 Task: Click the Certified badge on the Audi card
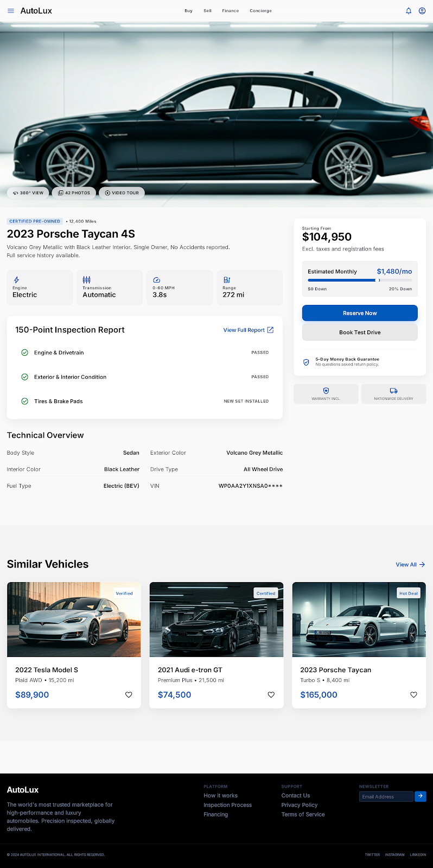coord(266,593)
